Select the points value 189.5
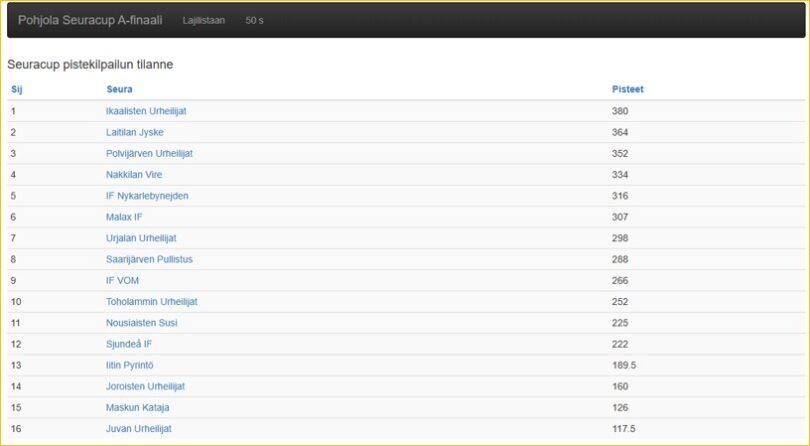810x446 pixels. pos(624,365)
